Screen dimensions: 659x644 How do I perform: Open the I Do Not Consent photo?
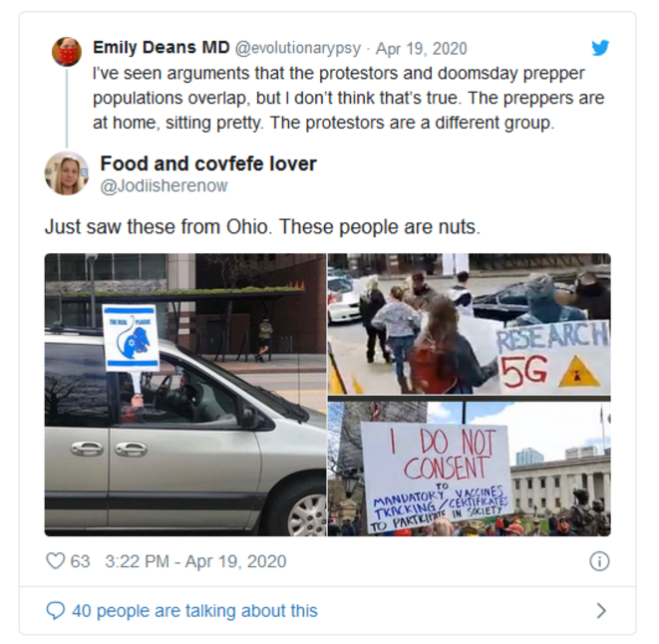(x=469, y=469)
